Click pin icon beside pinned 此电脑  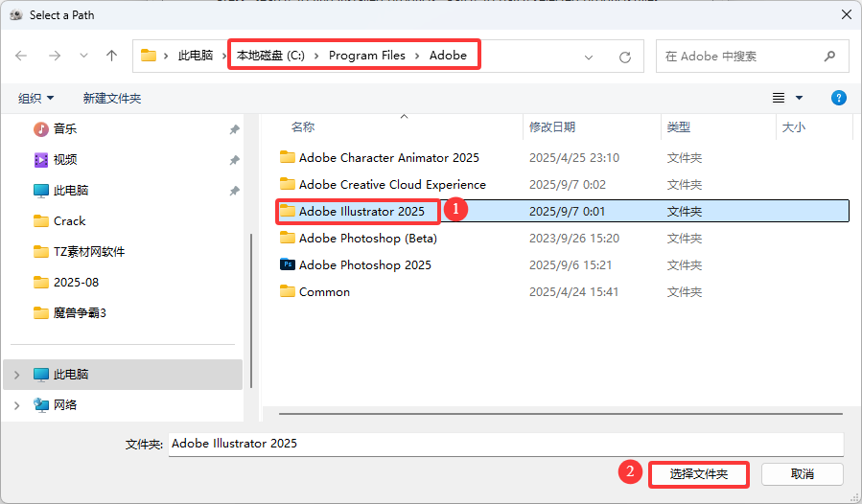click(235, 191)
